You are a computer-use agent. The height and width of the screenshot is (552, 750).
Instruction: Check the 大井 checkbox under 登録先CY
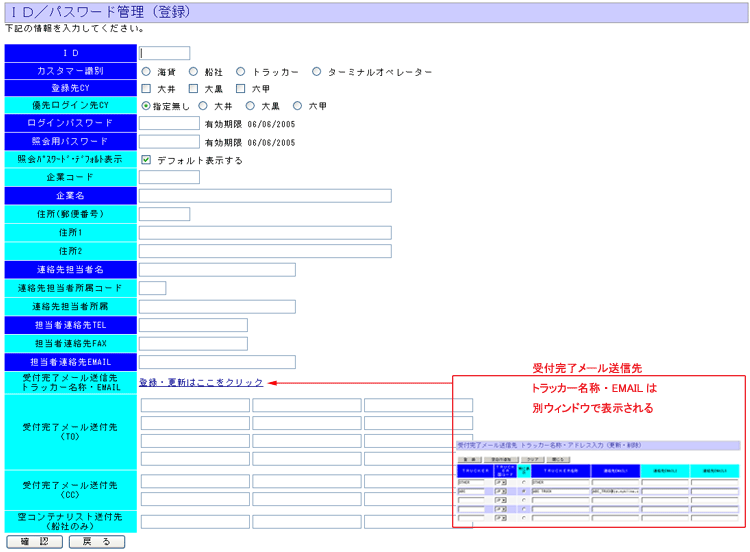pos(146,89)
